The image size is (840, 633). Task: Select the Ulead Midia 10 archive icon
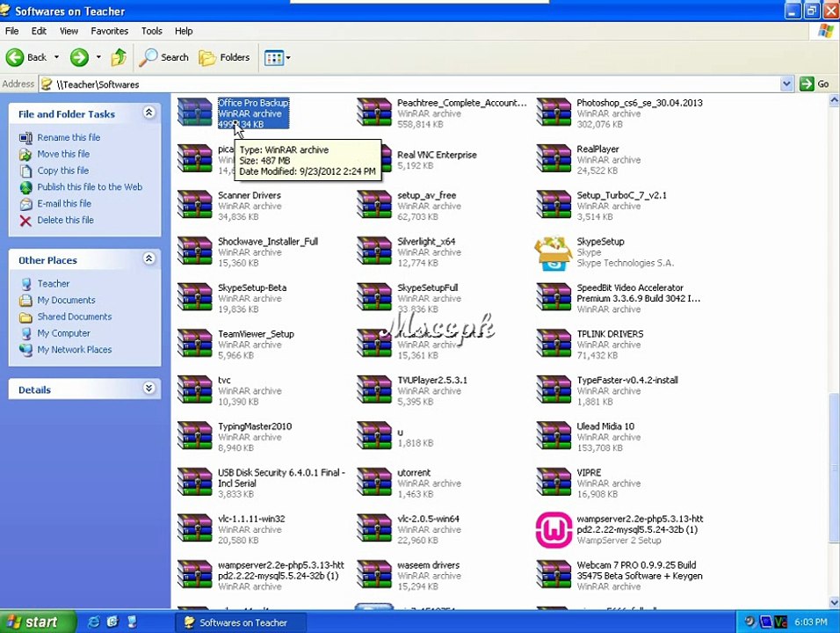[x=554, y=434]
